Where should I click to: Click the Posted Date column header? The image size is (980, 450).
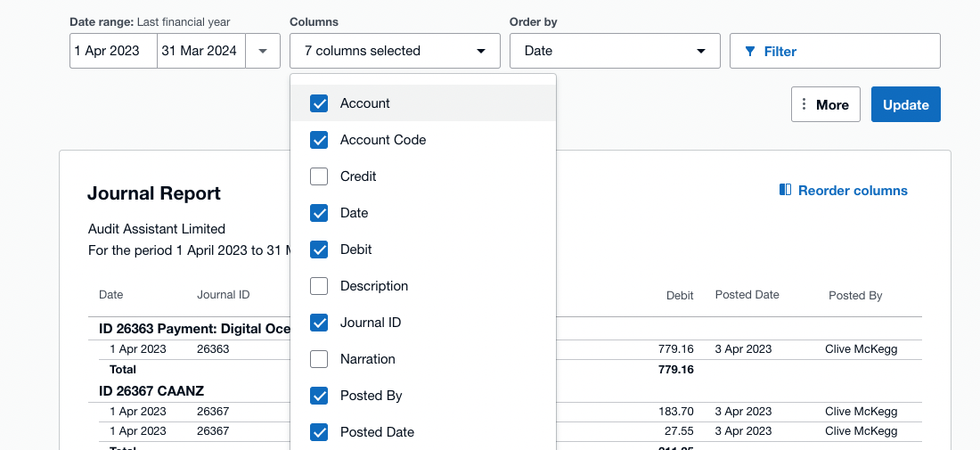[x=747, y=294]
